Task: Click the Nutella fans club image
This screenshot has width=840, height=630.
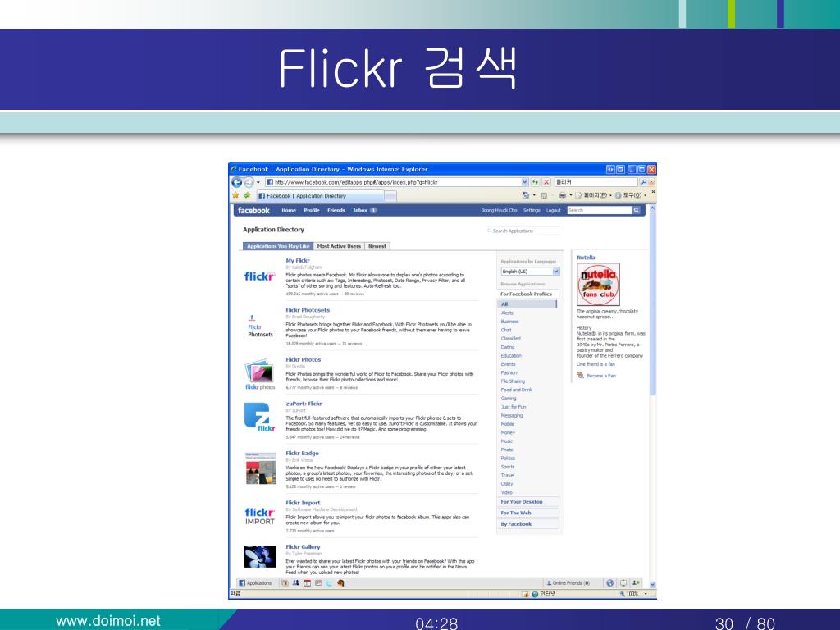Action: [x=598, y=285]
